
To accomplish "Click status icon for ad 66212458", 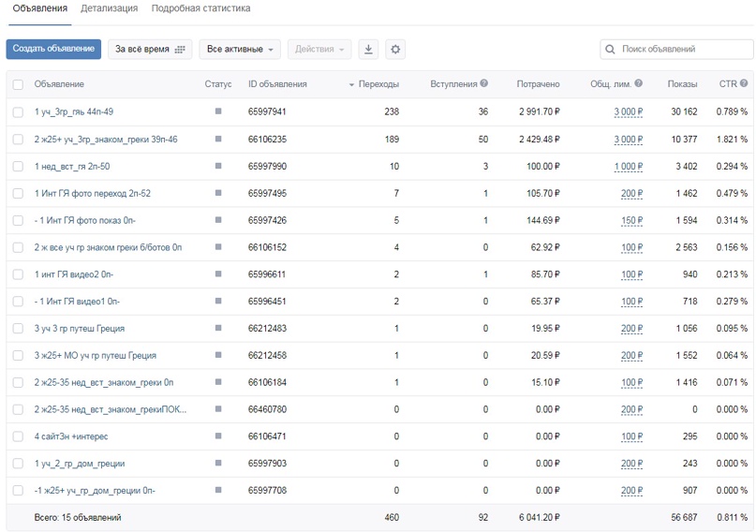I will coord(218,355).
